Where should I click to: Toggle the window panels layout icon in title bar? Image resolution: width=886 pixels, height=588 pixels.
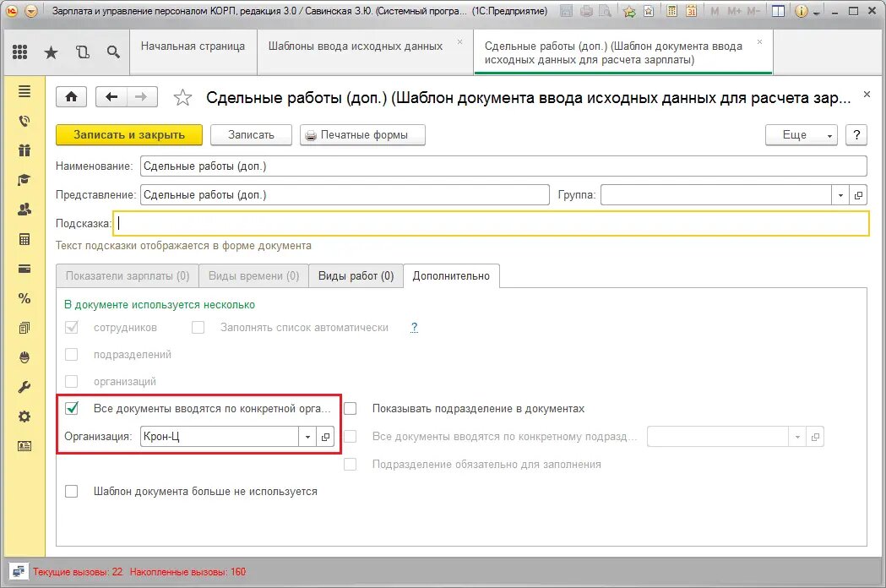pyautogui.click(x=778, y=11)
